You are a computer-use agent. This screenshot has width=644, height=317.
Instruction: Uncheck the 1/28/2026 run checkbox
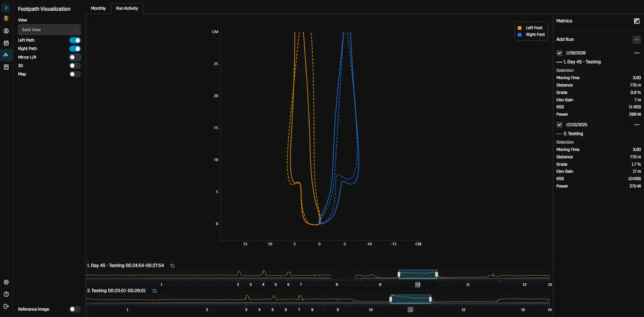559,53
